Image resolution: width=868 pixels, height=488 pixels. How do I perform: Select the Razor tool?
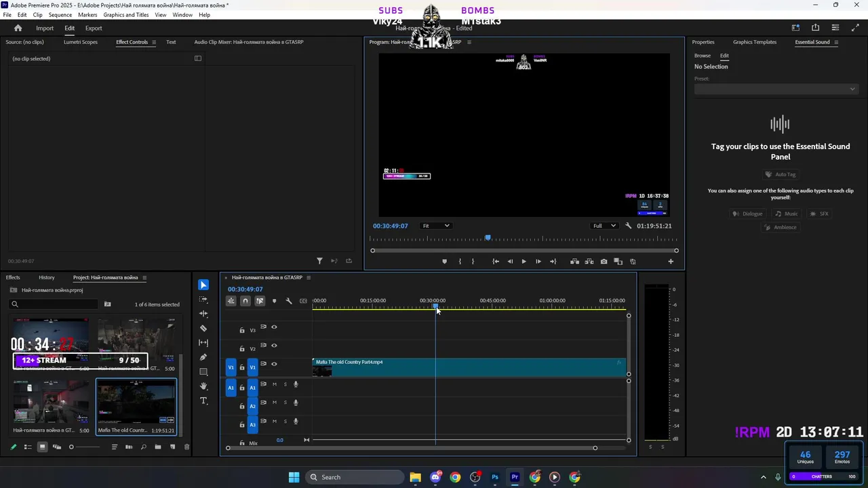pyautogui.click(x=203, y=328)
